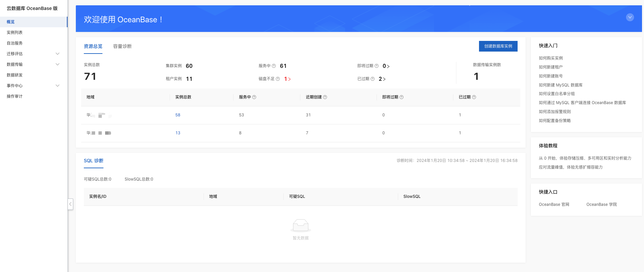Open 如何新建 MySQL 数据库 guide link
644x272 pixels.
click(x=561, y=85)
